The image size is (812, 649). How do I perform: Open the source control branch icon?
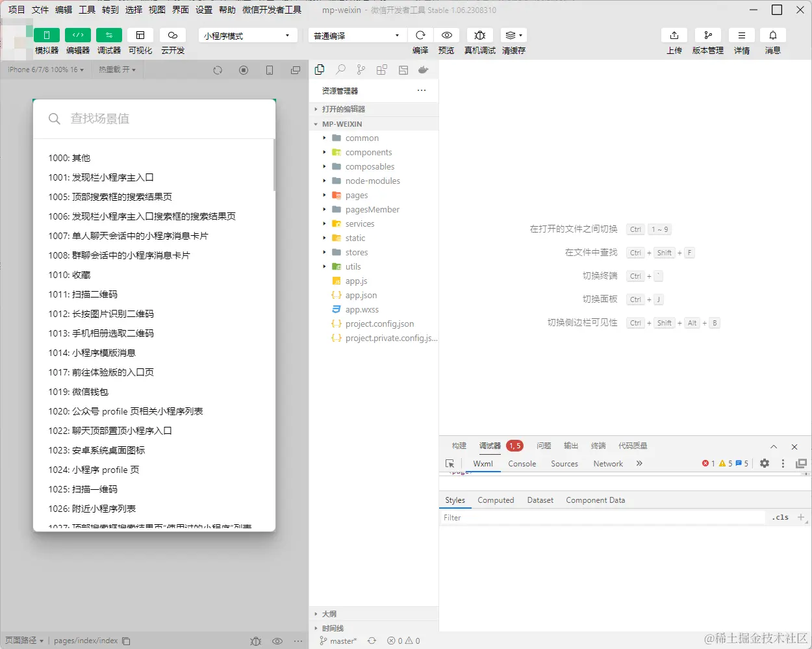(361, 70)
